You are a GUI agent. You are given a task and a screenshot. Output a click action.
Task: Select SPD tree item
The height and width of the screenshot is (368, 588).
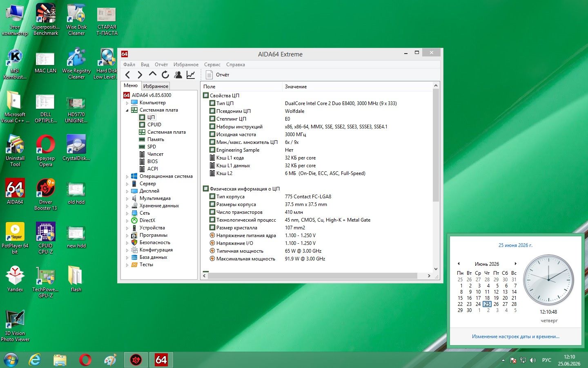click(151, 147)
